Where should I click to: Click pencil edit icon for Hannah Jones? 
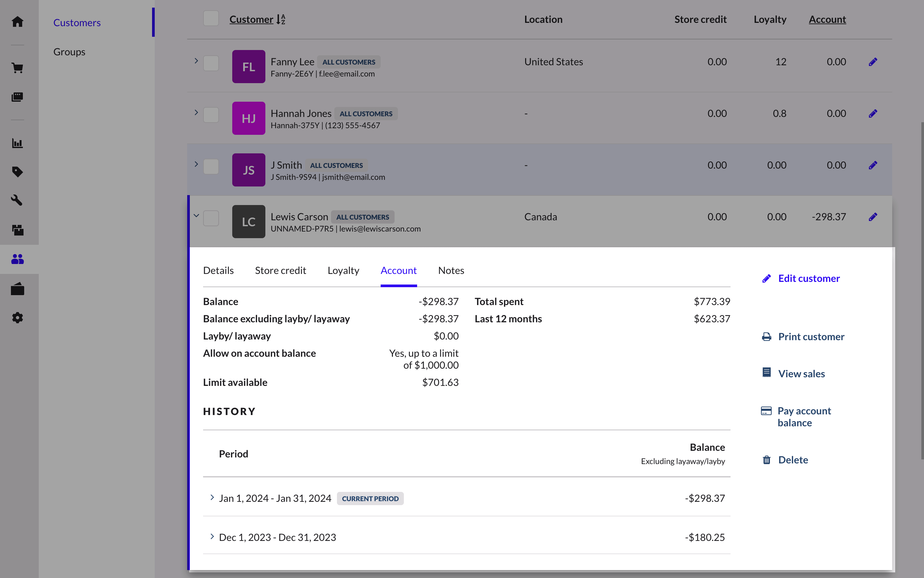[x=873, y=114]
